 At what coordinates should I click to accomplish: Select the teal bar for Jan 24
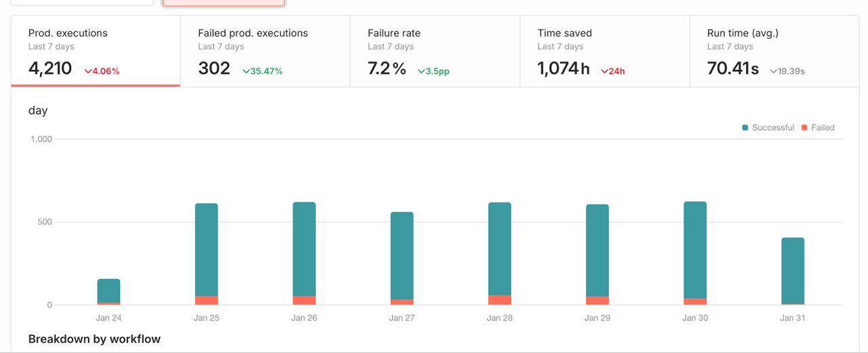[108, 291]
